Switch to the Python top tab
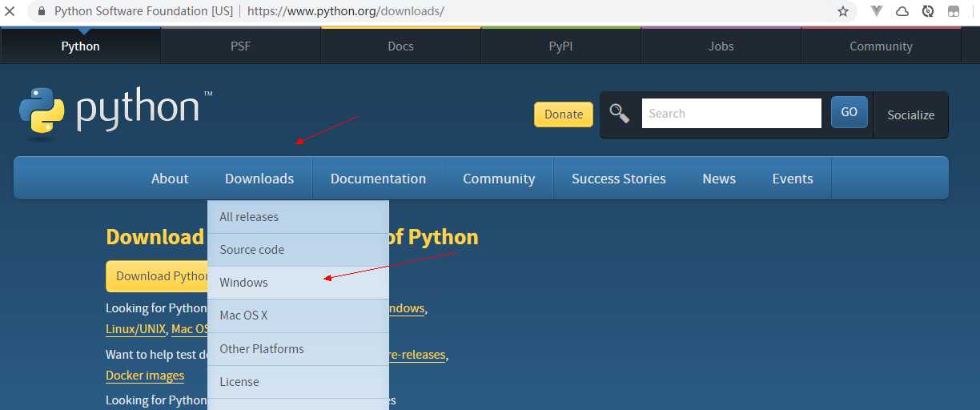Viewport: 980px width, 410px height. pyautogui.click(x=80, y=46)
